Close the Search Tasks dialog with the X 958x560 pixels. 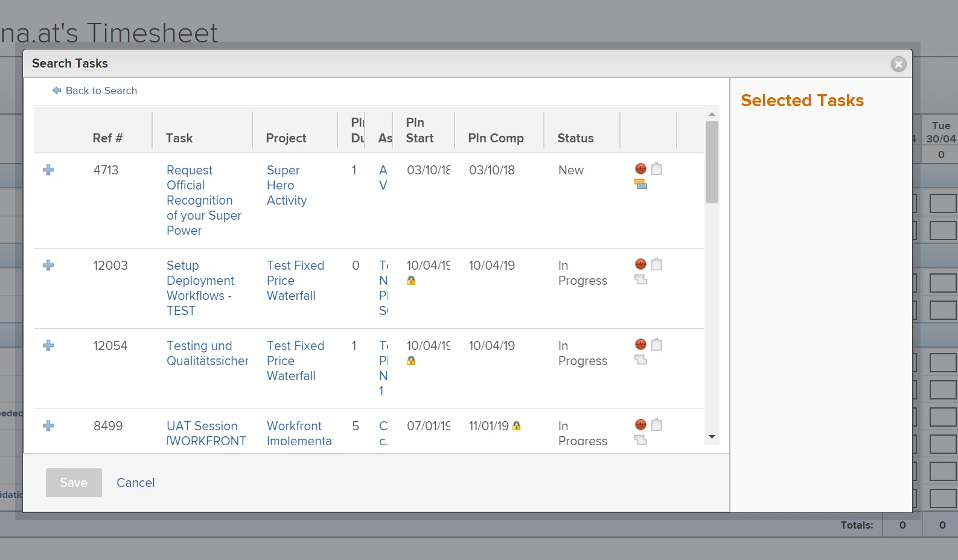click(x=899, y=64)
